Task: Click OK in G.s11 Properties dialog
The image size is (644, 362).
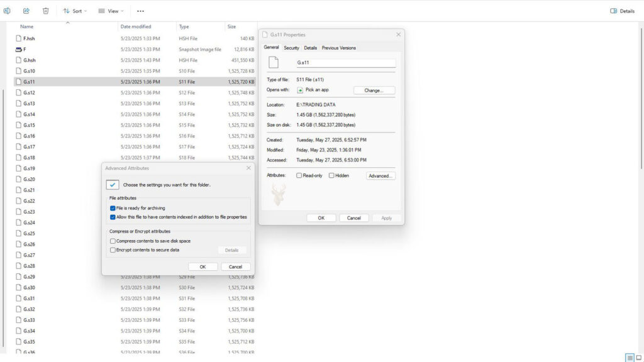Action: 321,218
